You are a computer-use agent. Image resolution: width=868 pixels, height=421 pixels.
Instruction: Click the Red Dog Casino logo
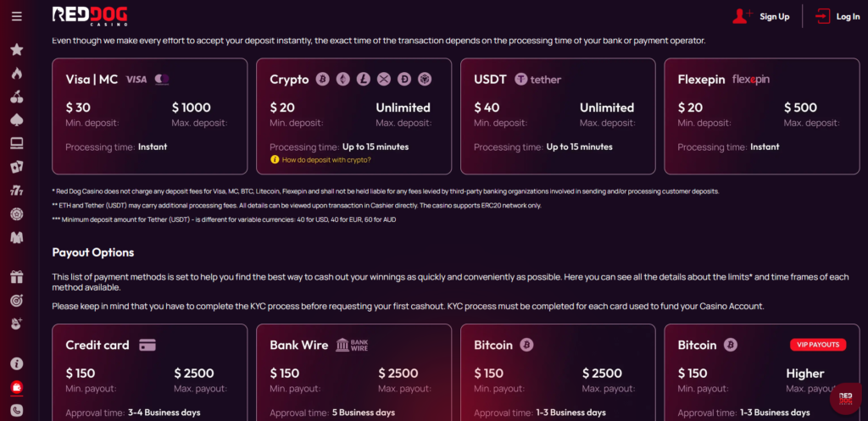click(90, 17)
